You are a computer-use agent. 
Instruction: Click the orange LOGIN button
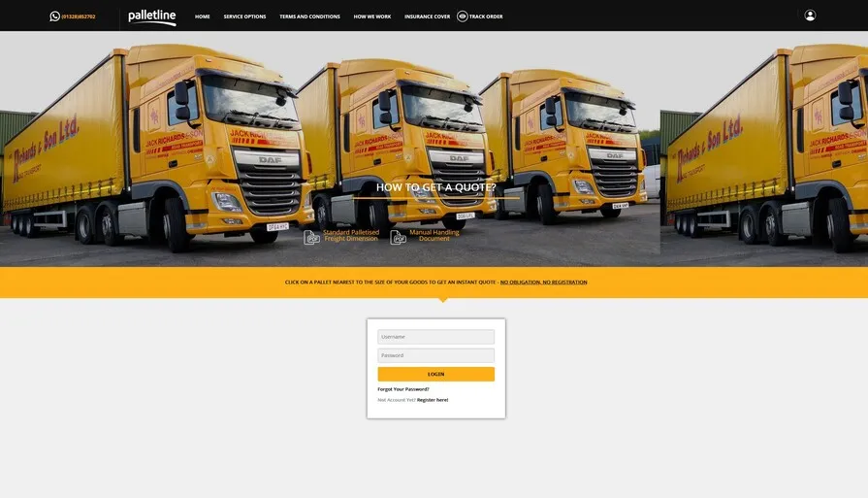436,374
